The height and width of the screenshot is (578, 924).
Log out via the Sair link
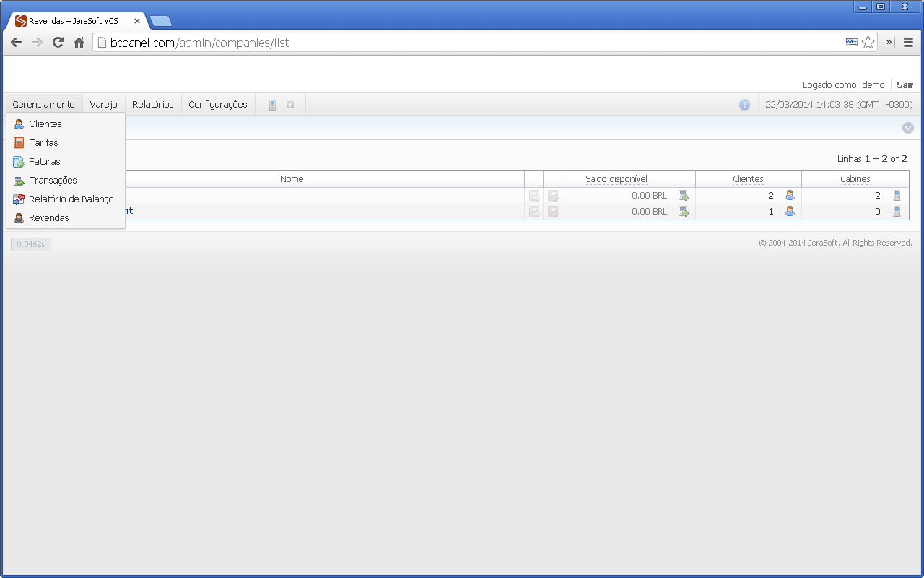tap(905, 85)
